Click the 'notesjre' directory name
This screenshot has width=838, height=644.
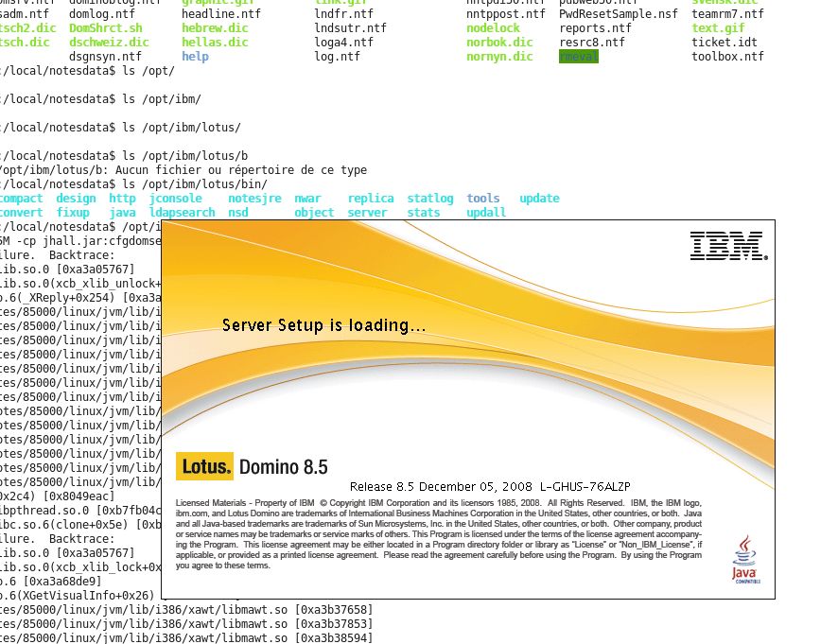pyautogui.click(x=254, y=199)
